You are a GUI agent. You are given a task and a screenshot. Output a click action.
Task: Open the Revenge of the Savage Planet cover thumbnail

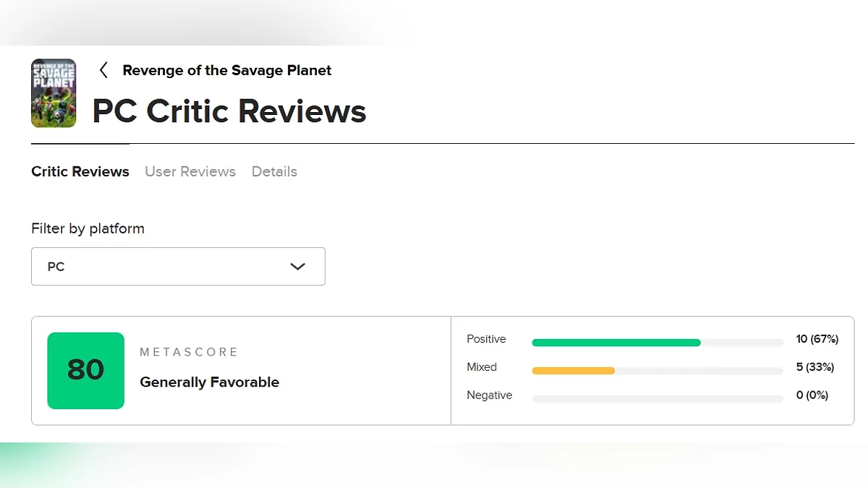coord(54,93)
